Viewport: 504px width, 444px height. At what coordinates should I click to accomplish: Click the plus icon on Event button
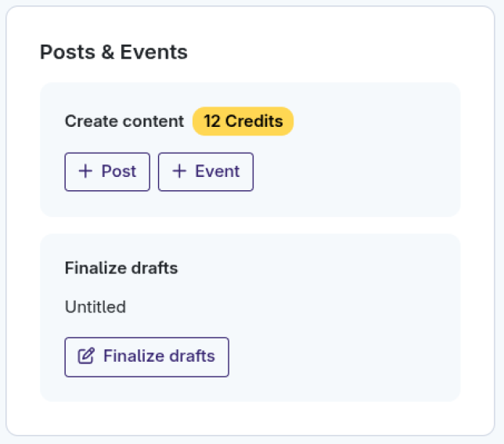pyautogui.click(x=179, y=171)
